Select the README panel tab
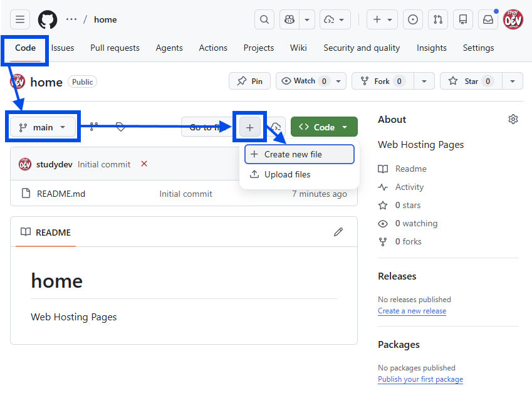532x393 pixels. [x=46, y=233]
